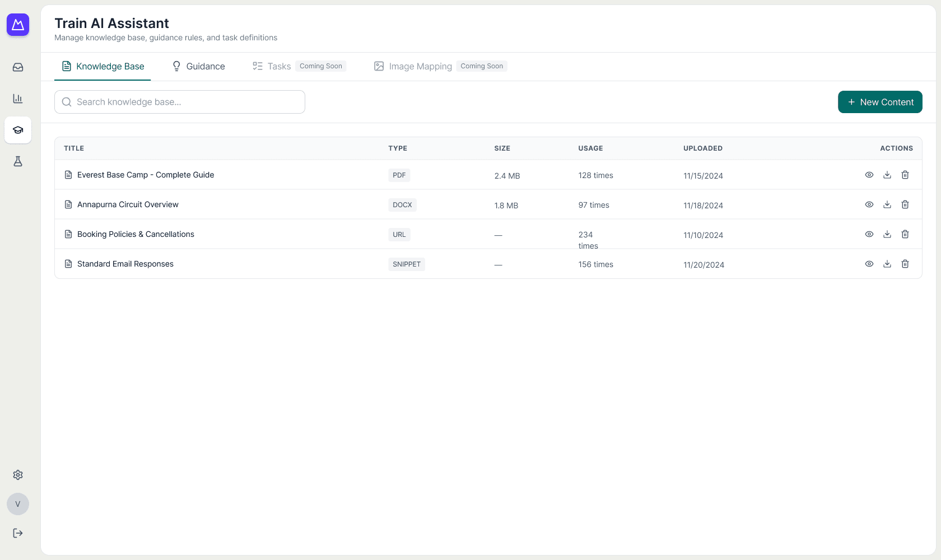941x560 pixels.
Task: Click the log out icon
Action: pyautogui.click(x=18, y=533)
